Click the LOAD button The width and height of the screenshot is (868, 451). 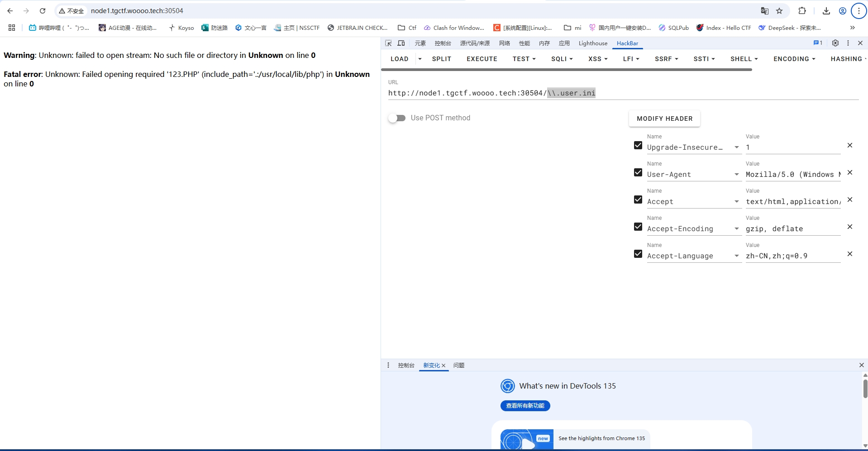pos(400,59)
